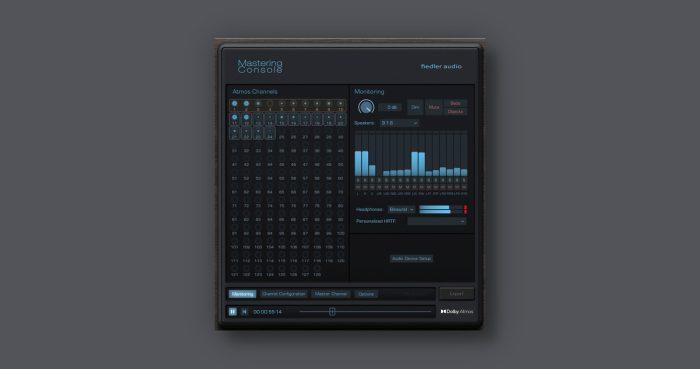Select Atmos channel 7 in the grid

(x=305, y=105)
